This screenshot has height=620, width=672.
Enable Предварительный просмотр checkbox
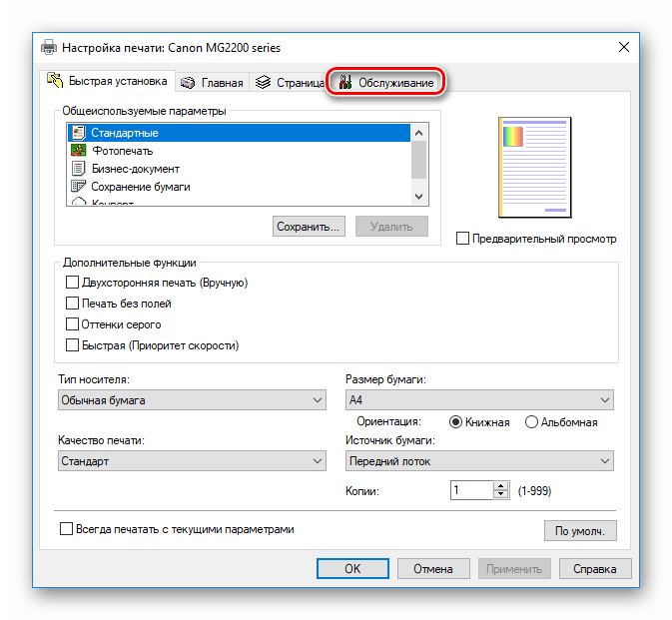click(462, 239)
